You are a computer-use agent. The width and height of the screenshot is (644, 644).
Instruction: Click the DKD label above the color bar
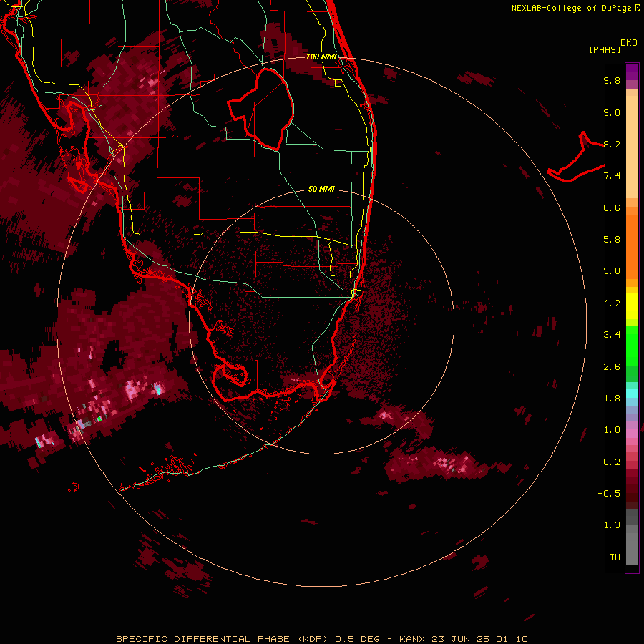coord(629,43)
